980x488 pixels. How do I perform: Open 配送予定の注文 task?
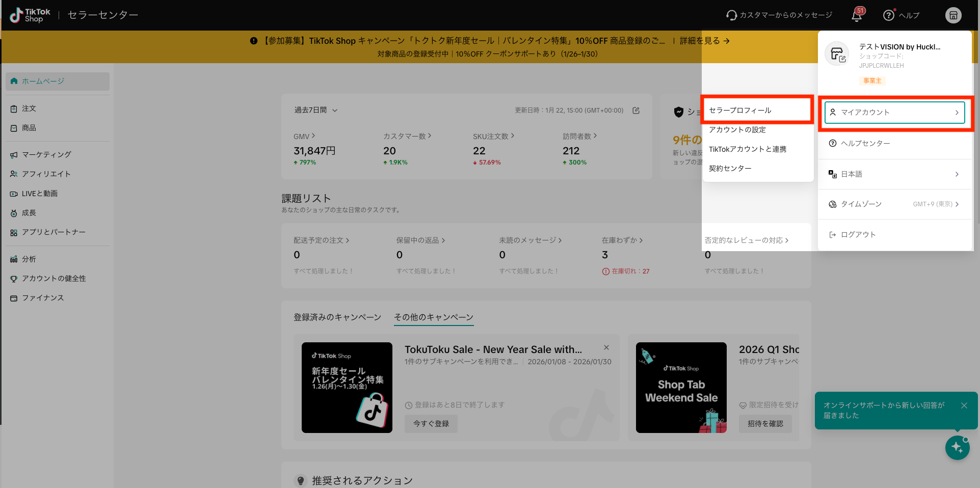(321, 240)
